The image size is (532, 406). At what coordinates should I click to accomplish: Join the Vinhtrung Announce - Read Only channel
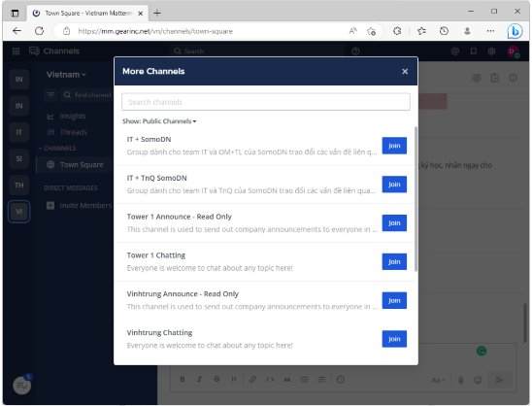394,300
